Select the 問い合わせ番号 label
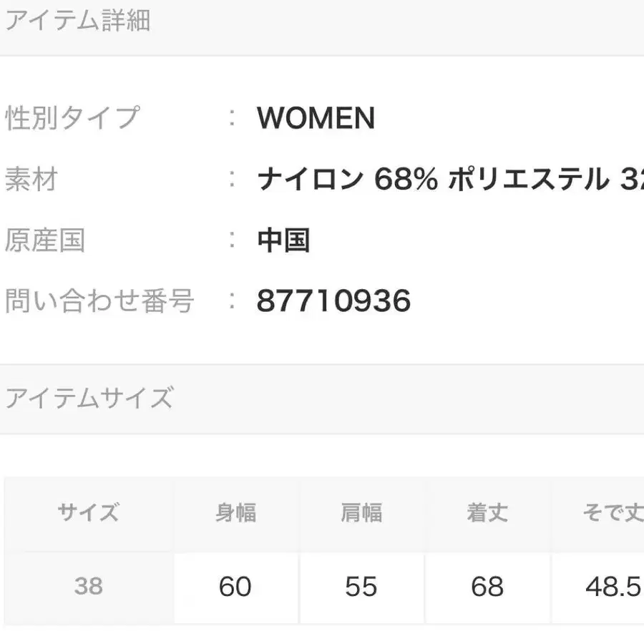 (99, 301)
